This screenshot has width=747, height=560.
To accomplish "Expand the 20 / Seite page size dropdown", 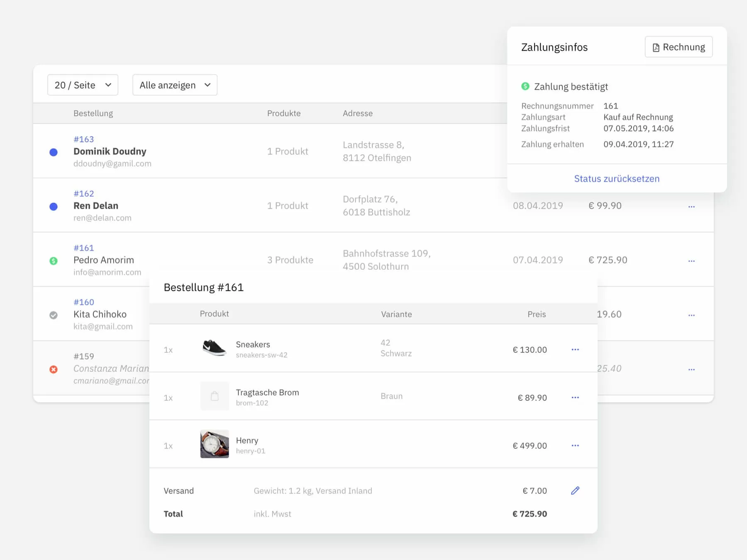I will pos(83,85).
